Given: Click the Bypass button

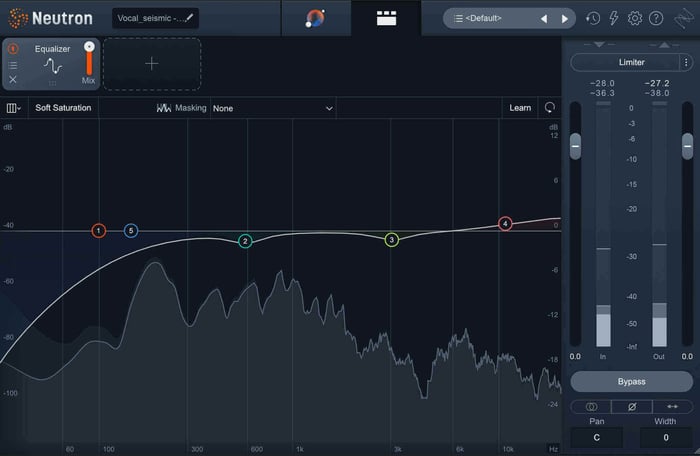Looking at the screenshot, I should pos(632,382).
